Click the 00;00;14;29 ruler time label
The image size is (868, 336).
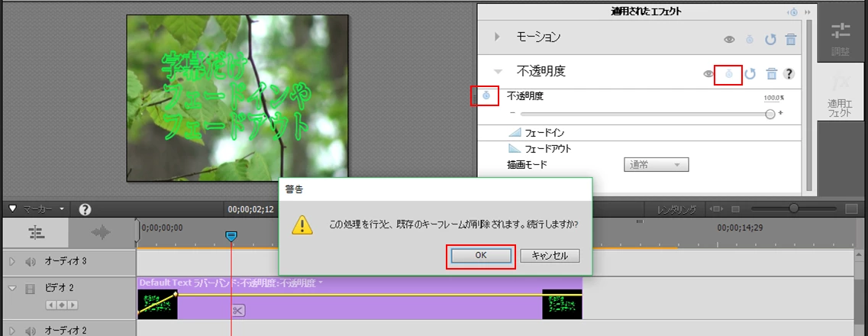pos(740,228)
